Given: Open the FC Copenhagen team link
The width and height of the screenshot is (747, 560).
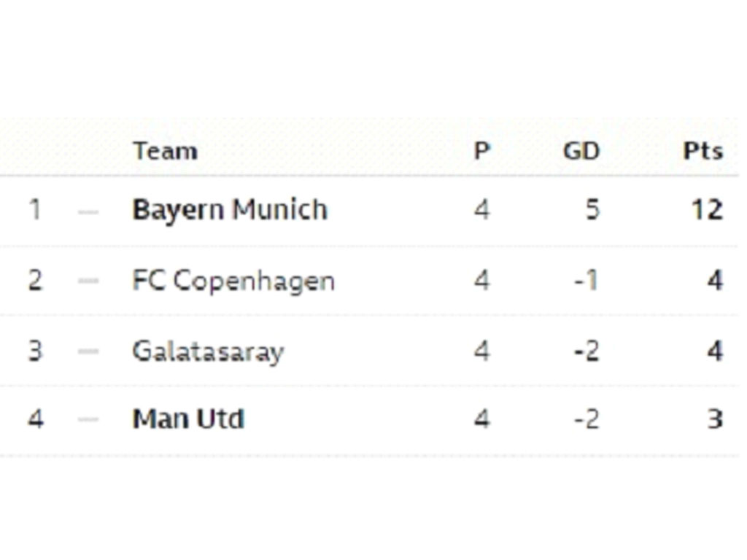Looking at the screenshot, I should 233,281.
